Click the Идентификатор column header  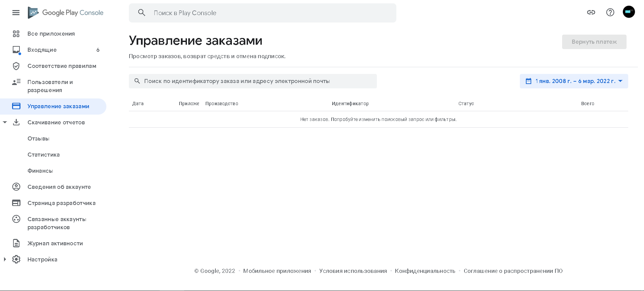[350, 103]
